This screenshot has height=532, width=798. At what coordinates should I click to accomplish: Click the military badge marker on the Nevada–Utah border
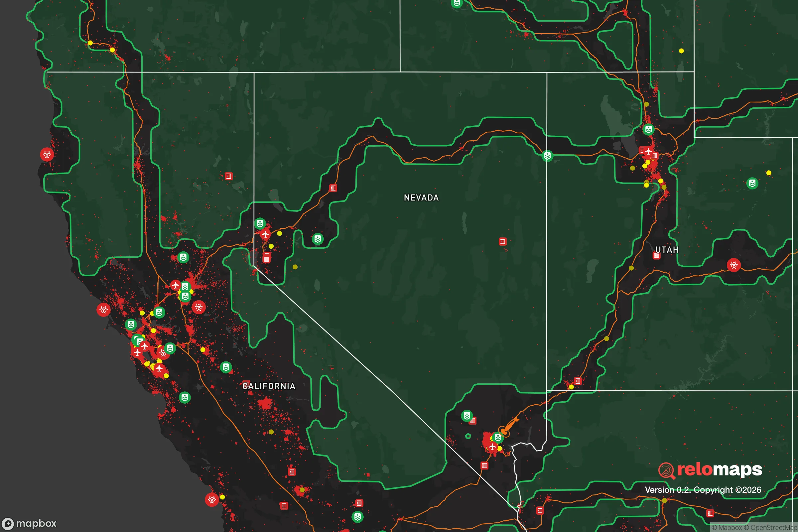(547, 156)
